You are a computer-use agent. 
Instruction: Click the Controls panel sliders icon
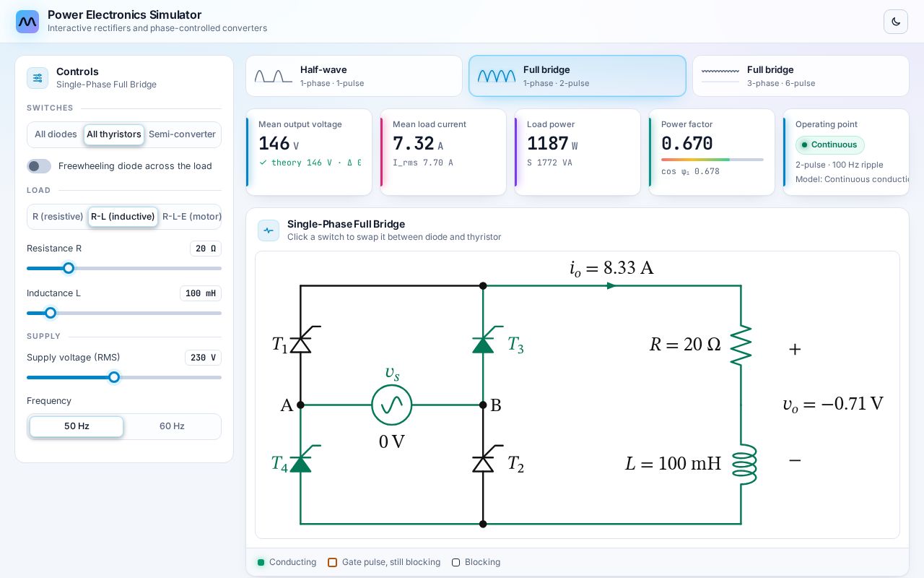(38, 78)
